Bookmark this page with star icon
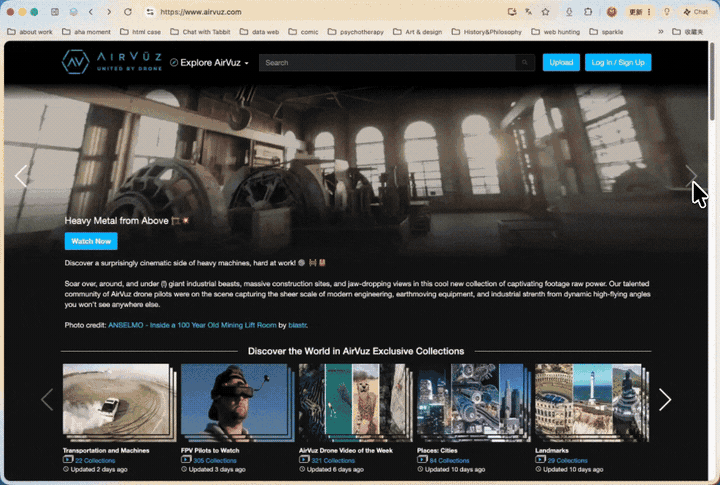The image size is (720, 485). (x=546, y=12)
